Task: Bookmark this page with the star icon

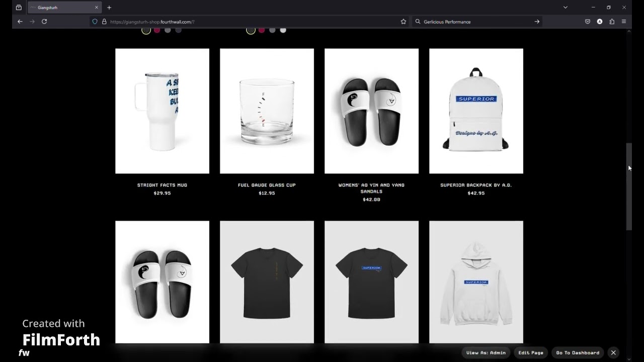Action: pos(403,22)
